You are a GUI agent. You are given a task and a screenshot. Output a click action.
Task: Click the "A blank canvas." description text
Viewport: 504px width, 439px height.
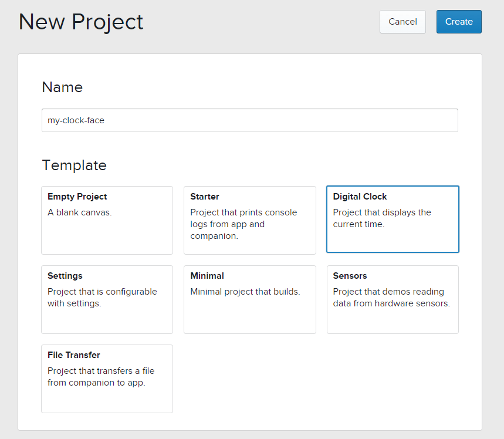[80, 212]
